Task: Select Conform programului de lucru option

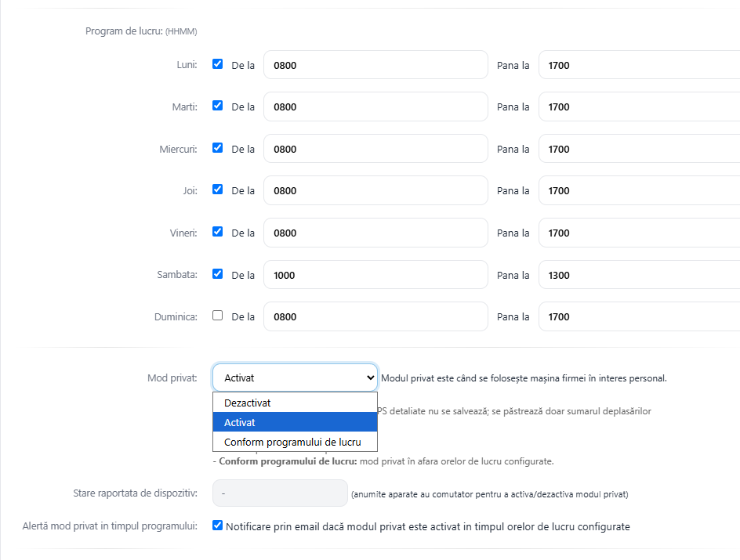Action: pos(295,442)
